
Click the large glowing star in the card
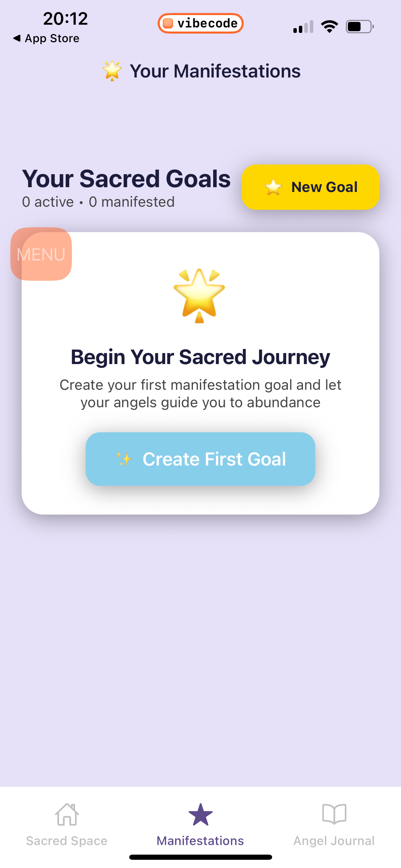click(x=199, y=295)
